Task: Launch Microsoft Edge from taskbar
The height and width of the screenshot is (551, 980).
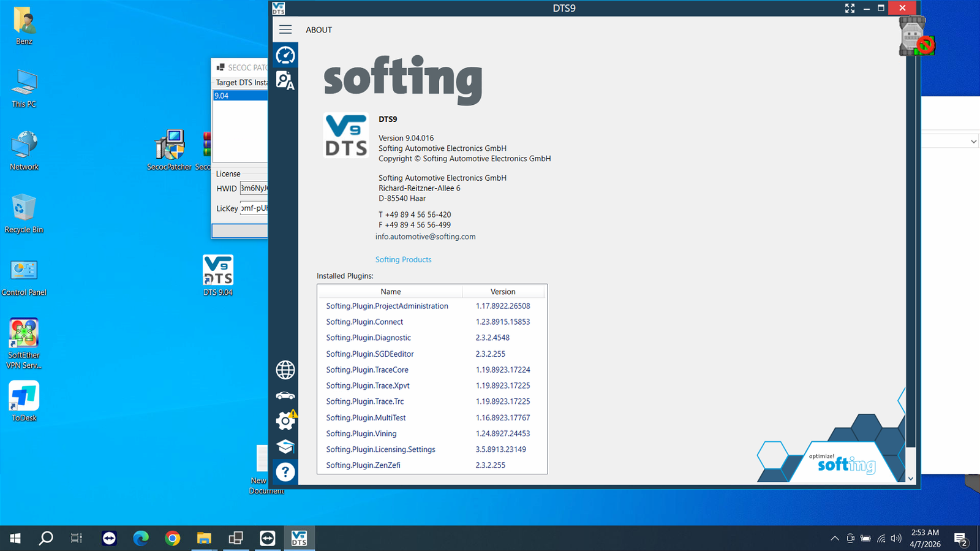Action: pyautogui.click(x=141, y=538)
